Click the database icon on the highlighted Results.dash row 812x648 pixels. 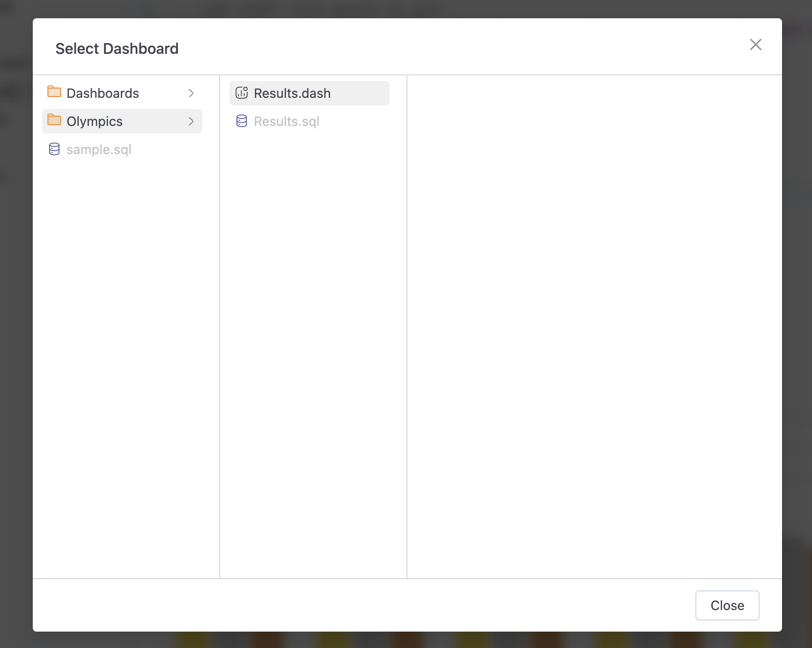242,93
